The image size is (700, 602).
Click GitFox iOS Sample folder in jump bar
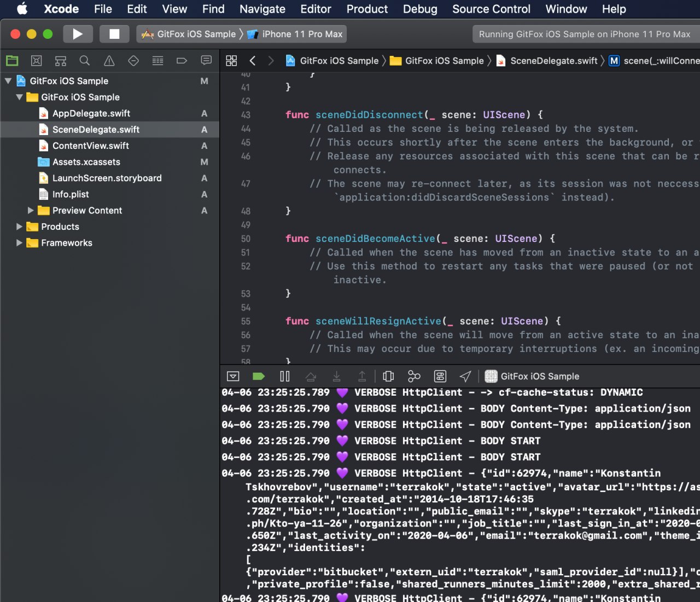point(437,61)
